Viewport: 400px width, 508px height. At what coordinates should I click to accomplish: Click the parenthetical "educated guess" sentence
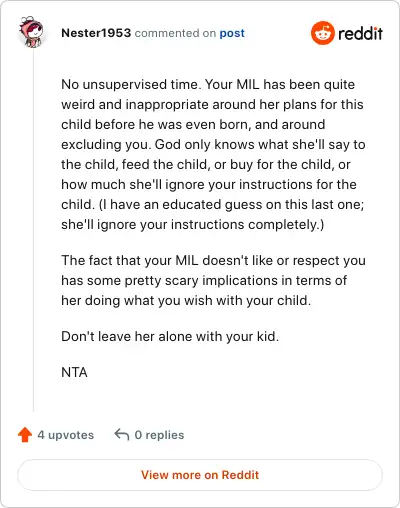pyautogui.click(x=212, y=214)
